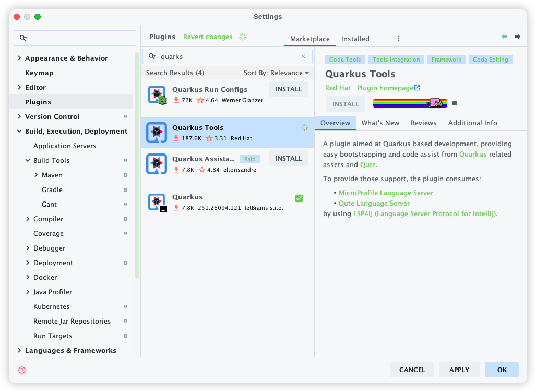Click the Red Hat vendor link
The width and height of the screenshot is (536, 392).
[x=338, y=88]
